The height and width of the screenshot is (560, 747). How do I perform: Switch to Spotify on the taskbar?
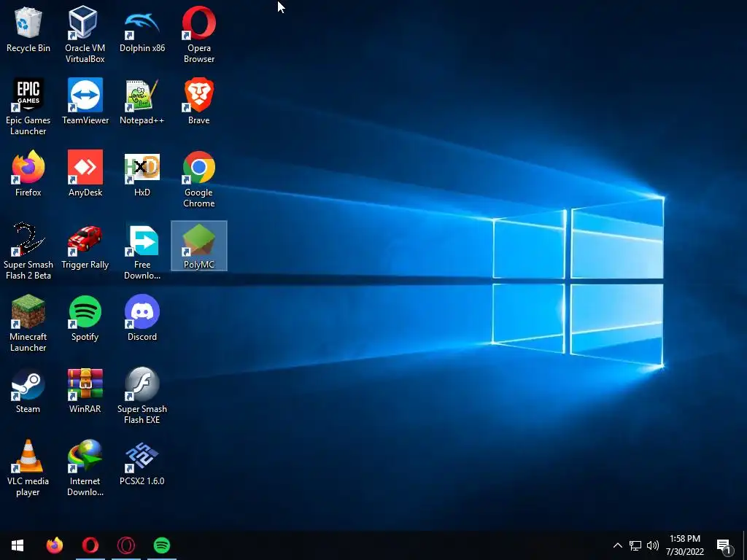pos(162,545)
